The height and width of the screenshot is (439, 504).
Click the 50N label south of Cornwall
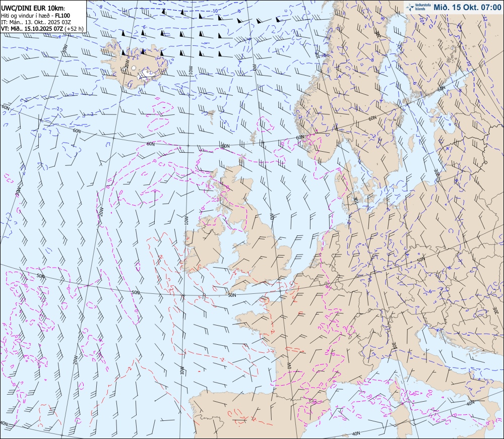[232, 295]
